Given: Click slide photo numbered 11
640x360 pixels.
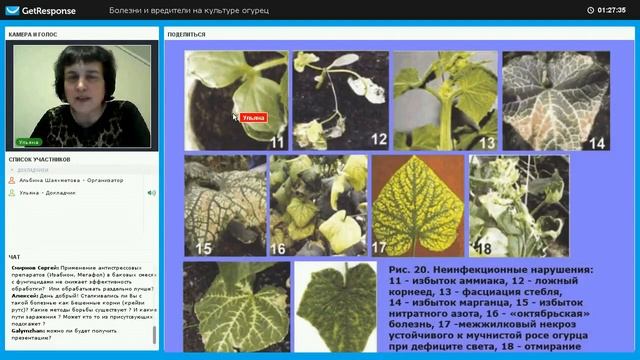Looking at the screenshot, I should tap(236, 100).
